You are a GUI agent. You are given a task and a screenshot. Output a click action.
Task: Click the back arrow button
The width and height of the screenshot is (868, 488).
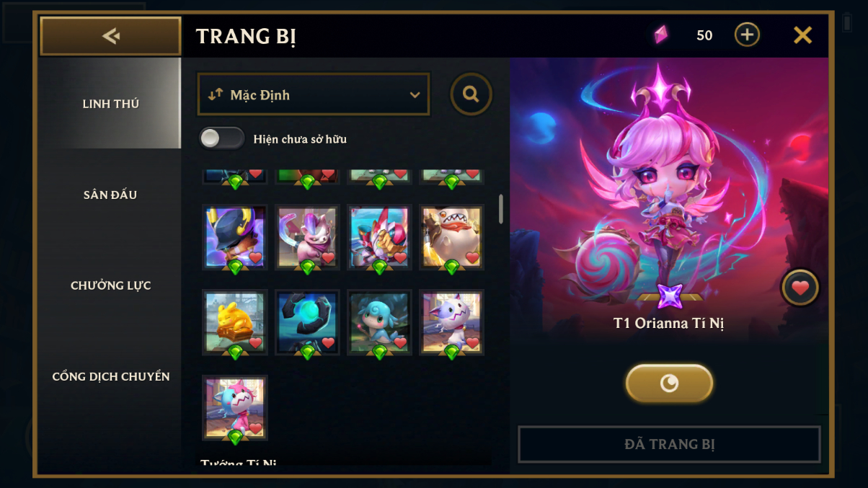tap(110, 36)
